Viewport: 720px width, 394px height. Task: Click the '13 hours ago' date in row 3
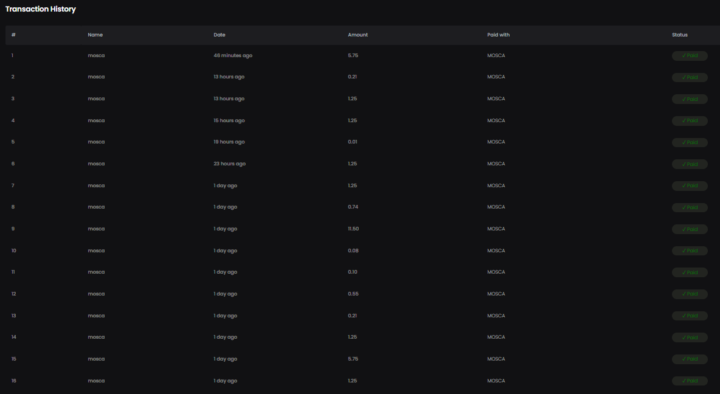click(229, 99)
